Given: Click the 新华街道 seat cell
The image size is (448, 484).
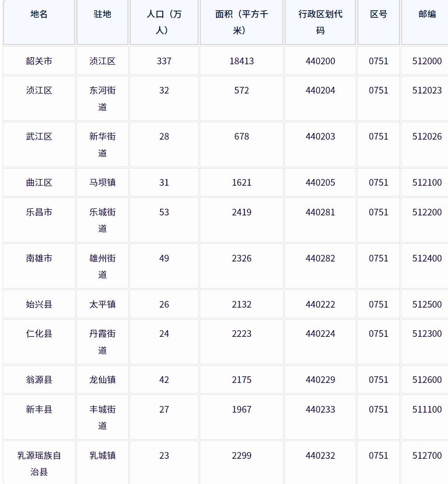Looking at the screenshot, I should [102, 144].
